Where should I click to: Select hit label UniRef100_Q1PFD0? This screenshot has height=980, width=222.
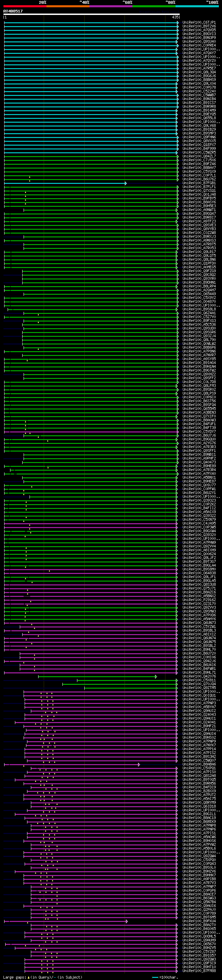click(x=199, y=264)
